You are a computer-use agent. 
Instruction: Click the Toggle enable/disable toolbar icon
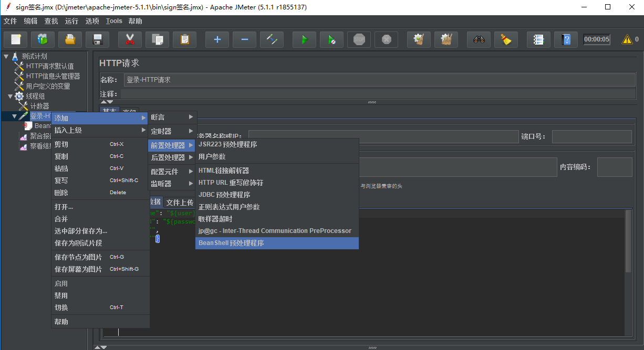[272, 39]
